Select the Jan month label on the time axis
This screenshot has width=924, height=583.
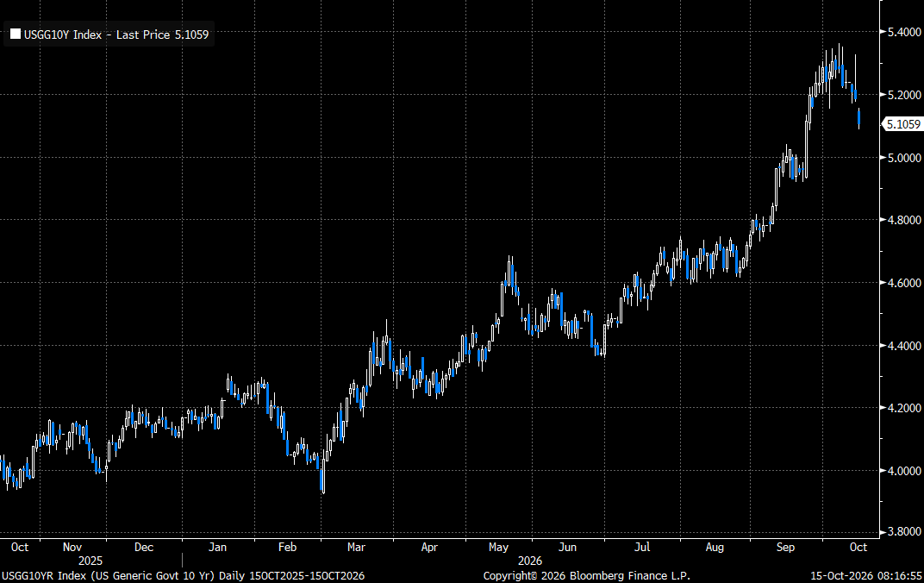217,547
